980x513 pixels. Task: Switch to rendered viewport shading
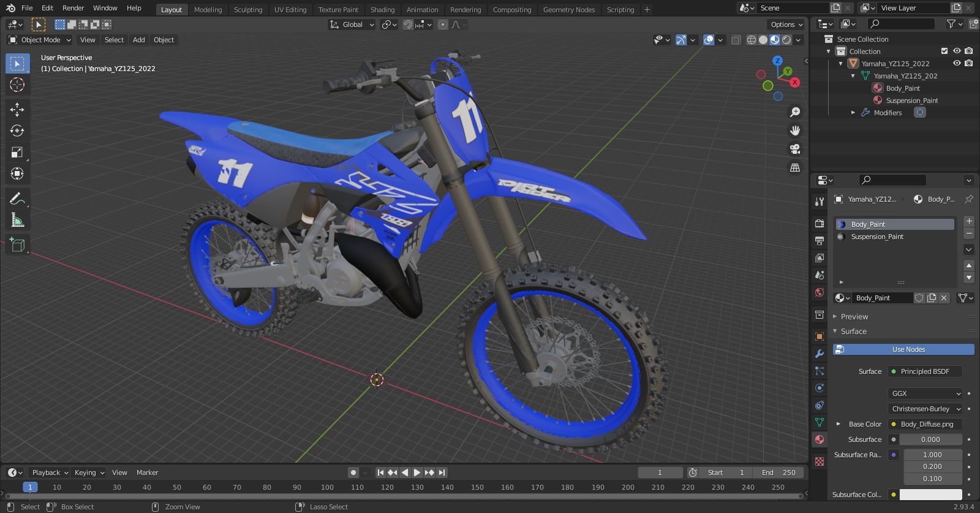click(x=786, y=40)
